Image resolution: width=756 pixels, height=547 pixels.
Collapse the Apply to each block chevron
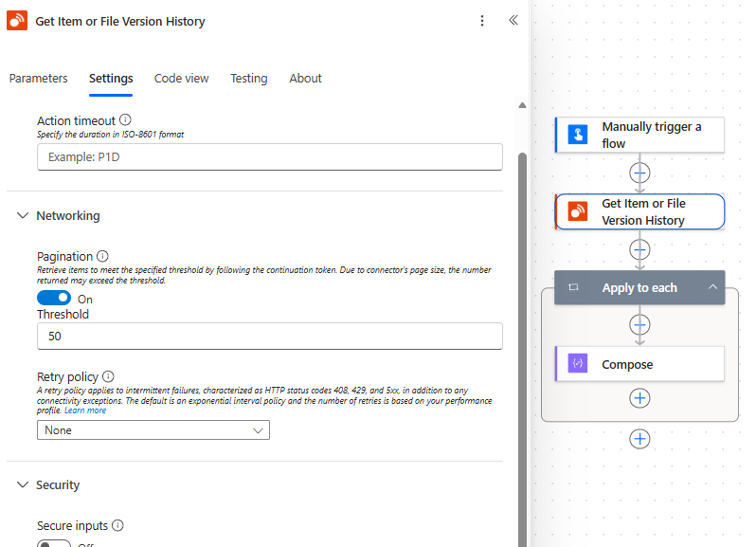pyautogui.click(x=712, y=287)
